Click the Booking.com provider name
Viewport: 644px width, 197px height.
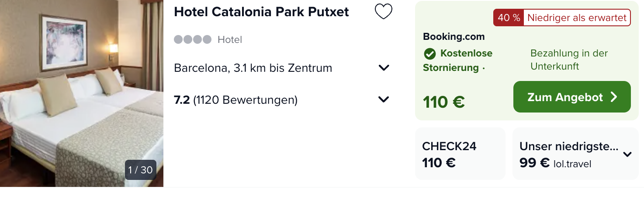[454, 37]
